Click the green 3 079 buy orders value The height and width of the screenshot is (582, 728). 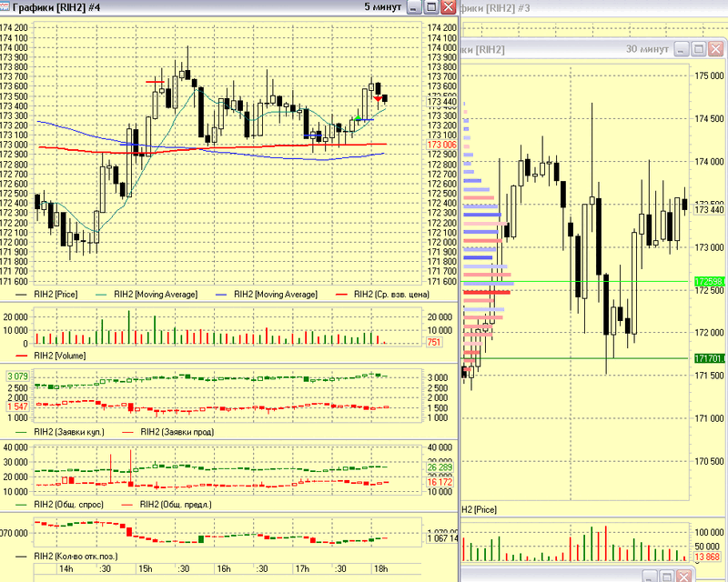(17, 376)
